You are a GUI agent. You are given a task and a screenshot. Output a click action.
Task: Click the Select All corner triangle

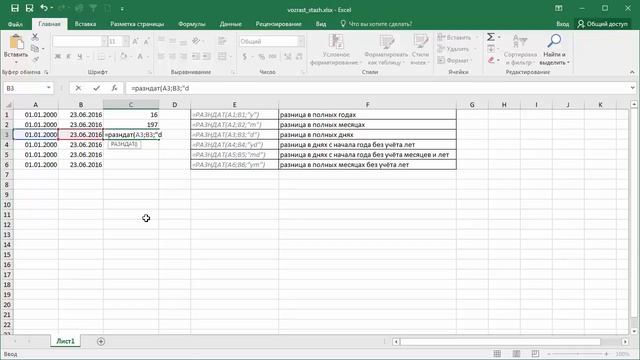click(x=7, y=105)
